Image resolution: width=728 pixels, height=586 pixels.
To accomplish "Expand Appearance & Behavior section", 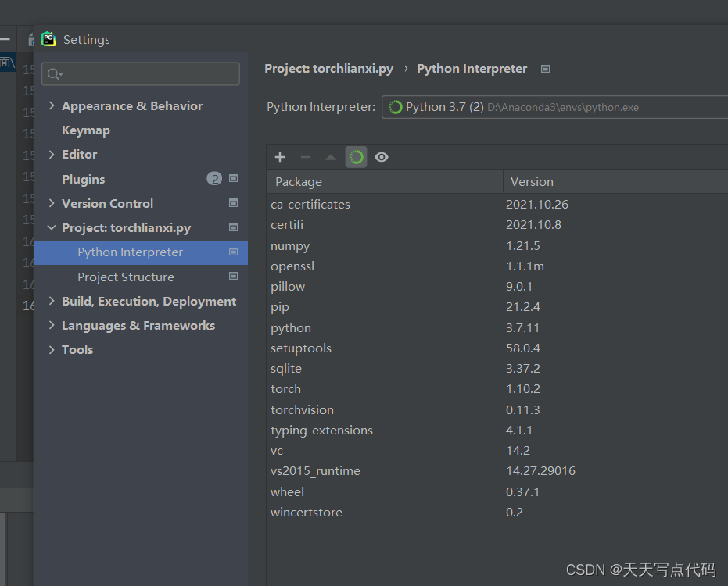I will coord(52,105).
